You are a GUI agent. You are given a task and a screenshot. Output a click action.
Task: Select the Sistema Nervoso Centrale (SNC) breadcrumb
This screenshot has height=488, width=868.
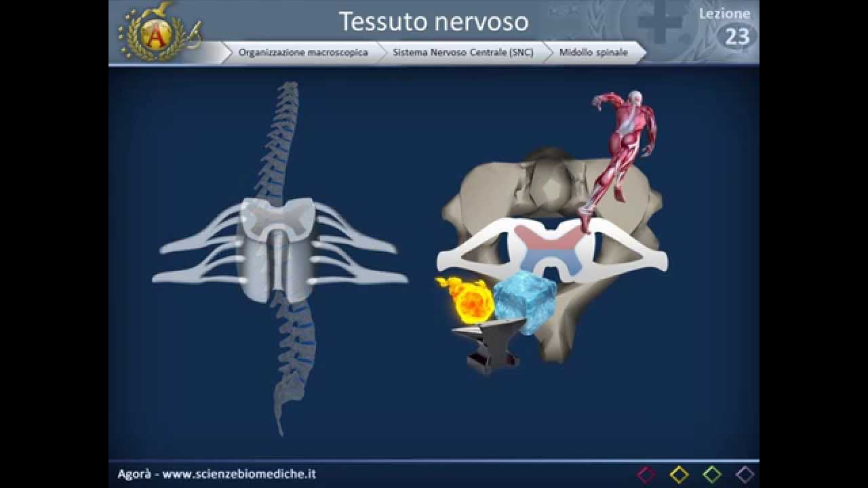[x=463, y=52]
